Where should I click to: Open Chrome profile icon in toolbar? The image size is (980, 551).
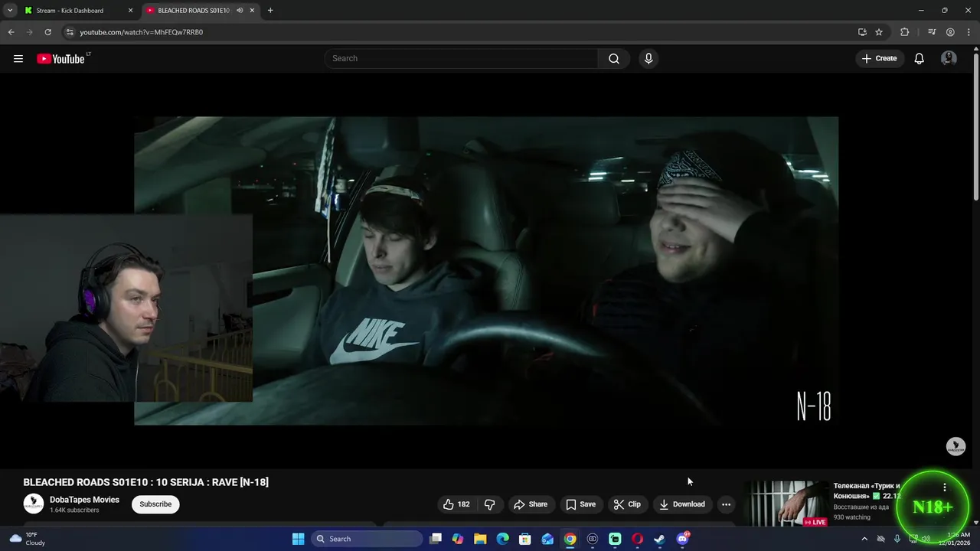pyautogui.click(x=950, y=32)
